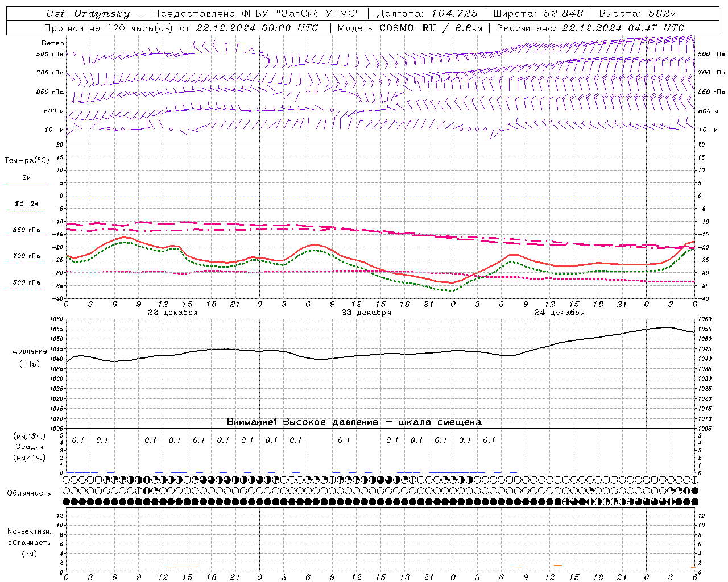Click the '(мм/3ч.)' precipitation unit label

[29, 436]
